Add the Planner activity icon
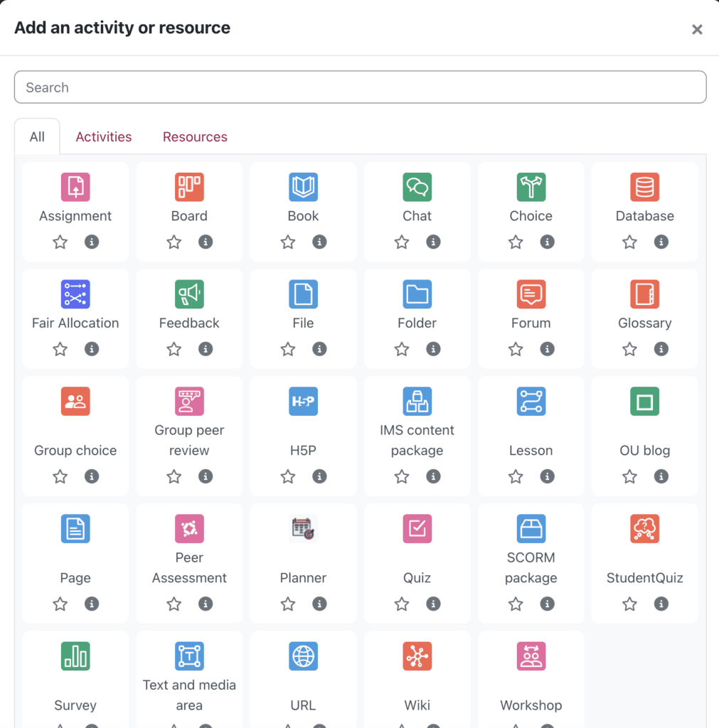The width and height of the screenshot is (719, 728). (x=303, y=529)
